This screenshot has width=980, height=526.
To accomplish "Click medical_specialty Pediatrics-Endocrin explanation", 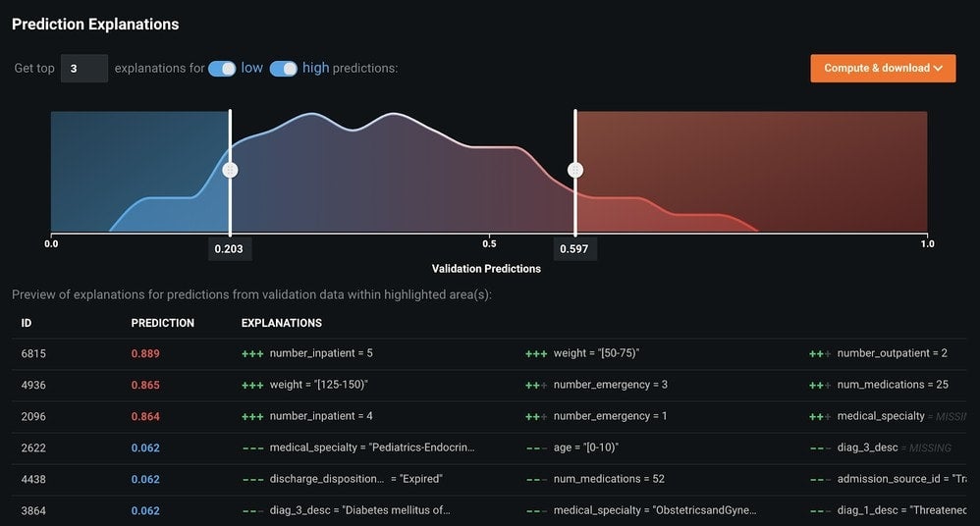I will tap(372, 447).
